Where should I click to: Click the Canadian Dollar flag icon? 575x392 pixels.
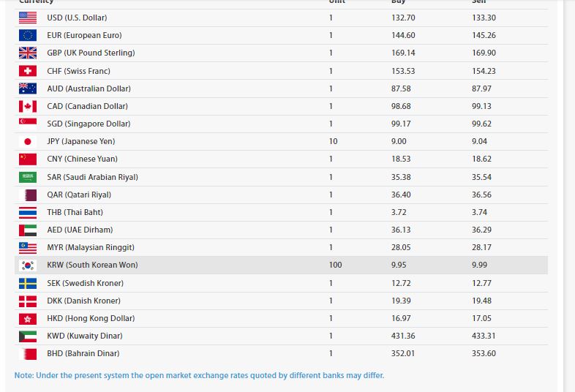pyautogui.click(x=28, y=106)
